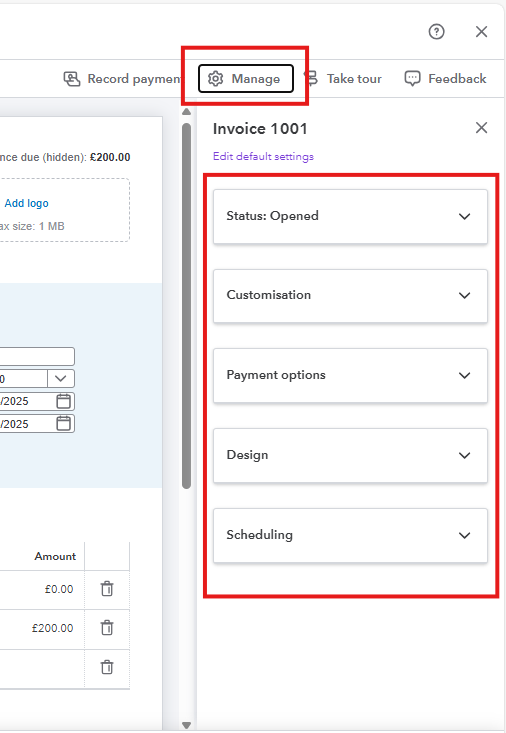Click the help question mark icon
Viewport: 506px width, 733px height.
pyautogui.click(x=436, y=32)
